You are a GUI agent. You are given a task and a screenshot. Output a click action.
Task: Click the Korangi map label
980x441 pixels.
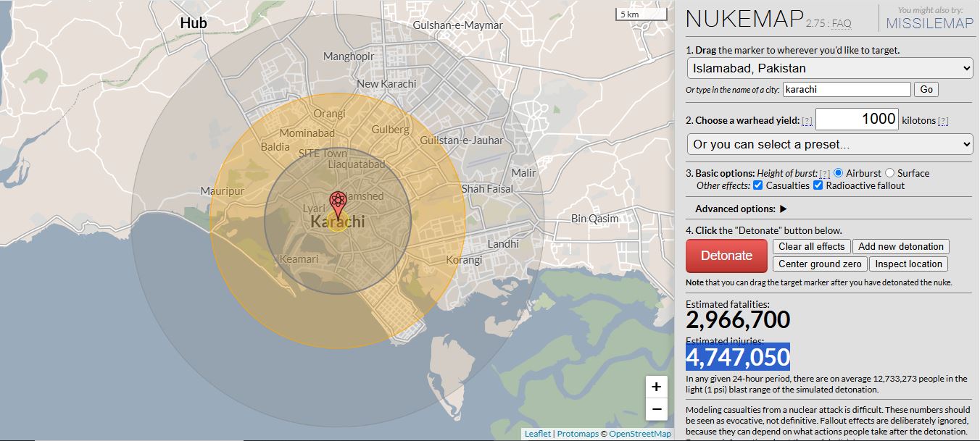pyautogui.click(x=464, y=260)
